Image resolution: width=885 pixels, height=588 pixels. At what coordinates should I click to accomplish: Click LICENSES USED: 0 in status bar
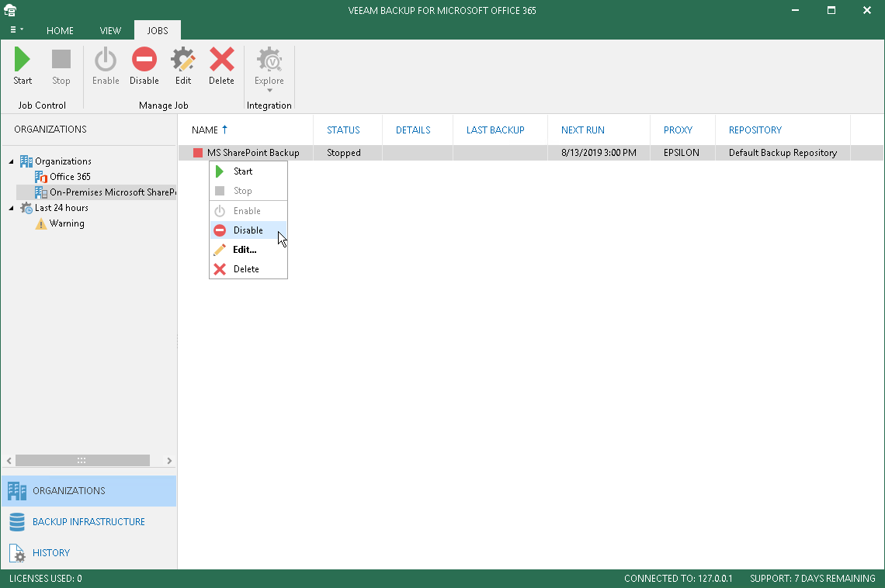tap(46, 579)
